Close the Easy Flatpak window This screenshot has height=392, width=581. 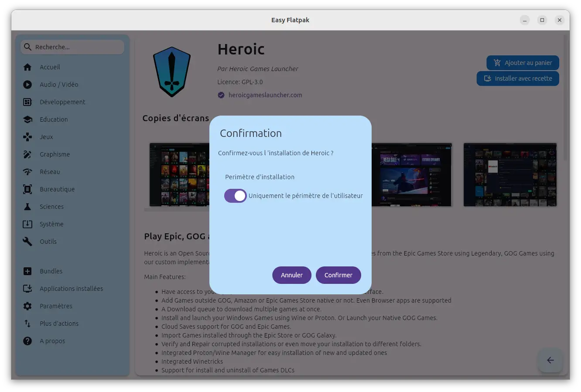(x=560, y=20)
